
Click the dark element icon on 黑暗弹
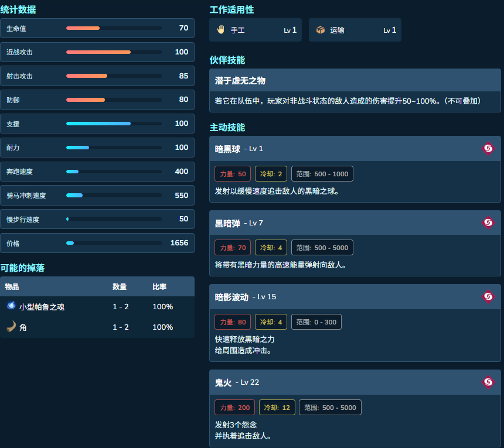[x=488, y=222]
